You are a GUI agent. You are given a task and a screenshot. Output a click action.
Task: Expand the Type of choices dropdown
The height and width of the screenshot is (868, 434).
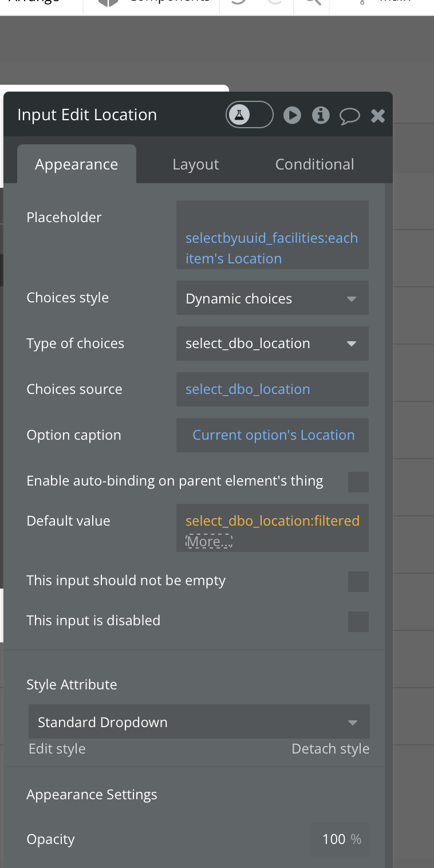pos(272,344)
